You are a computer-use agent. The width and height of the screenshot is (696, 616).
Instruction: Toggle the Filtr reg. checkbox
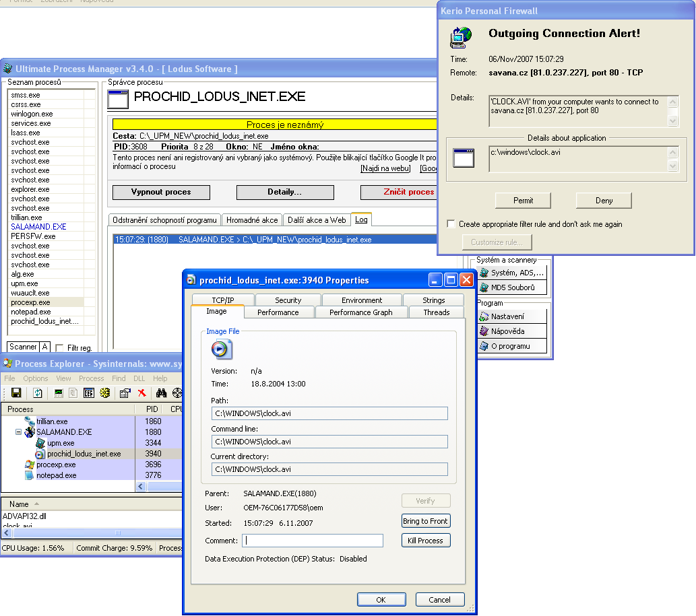pos(60,347)
